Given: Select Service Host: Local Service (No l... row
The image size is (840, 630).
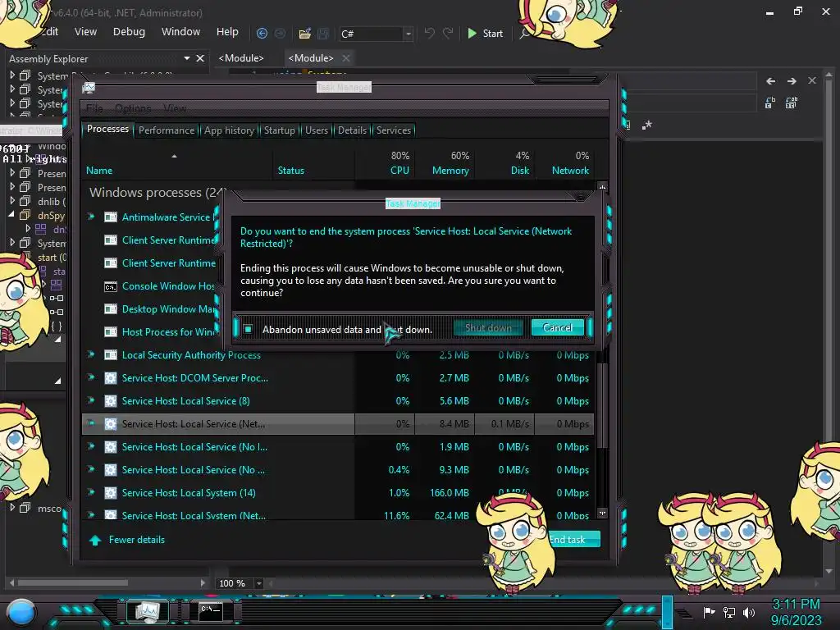Looking at the screenshot, I should pos(337,447).
